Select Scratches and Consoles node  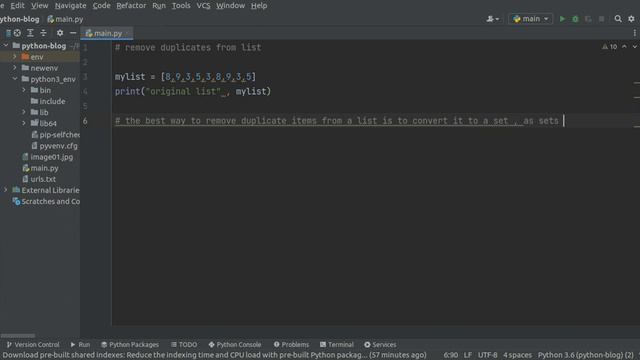46,201
